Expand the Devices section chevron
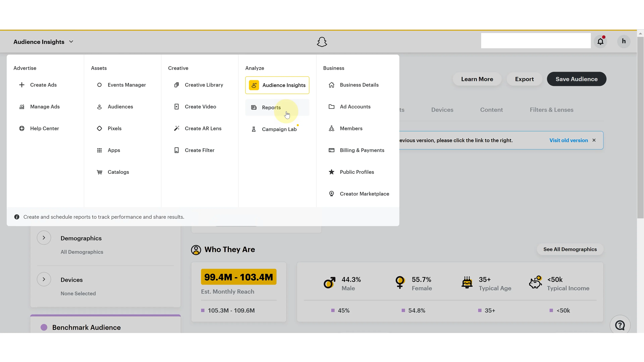This screenshot has height=362, width=644. (44, 279)
